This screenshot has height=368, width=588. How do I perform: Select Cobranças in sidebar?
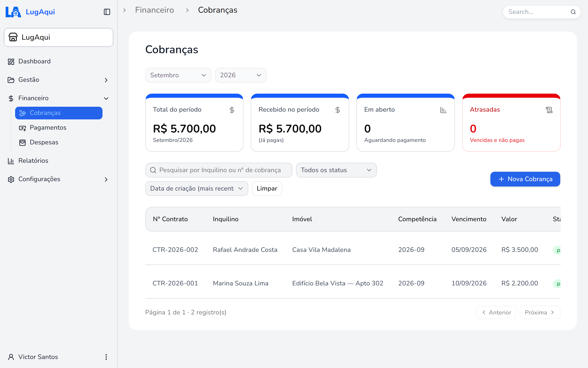click(59, 113)
